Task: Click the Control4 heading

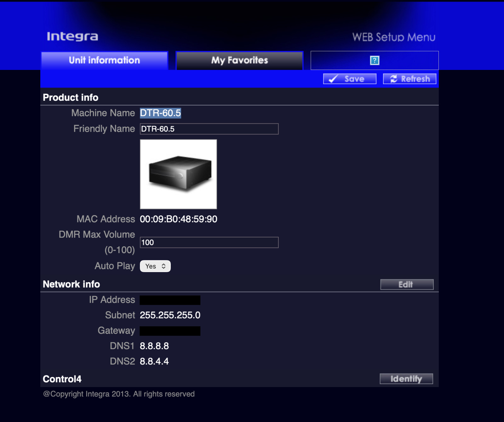Action: tap(62, 379)
